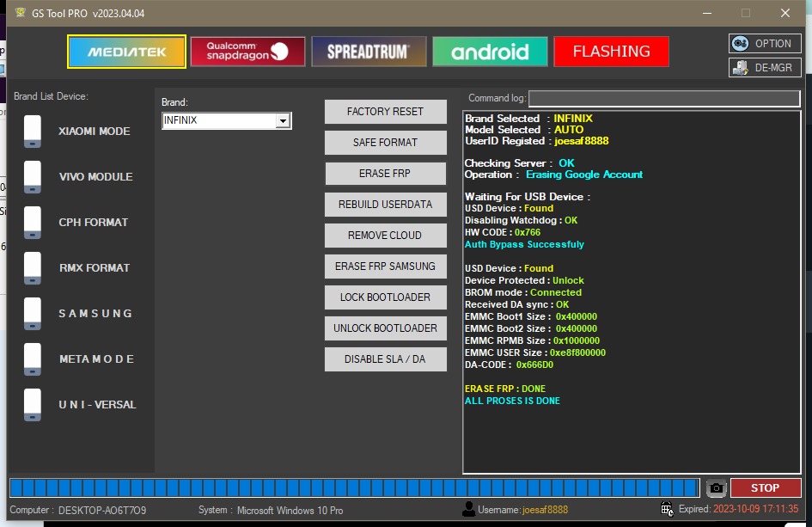This screenshot has width=812, height=527.
Task: Click the OPTION button
Action: point(765,44)
